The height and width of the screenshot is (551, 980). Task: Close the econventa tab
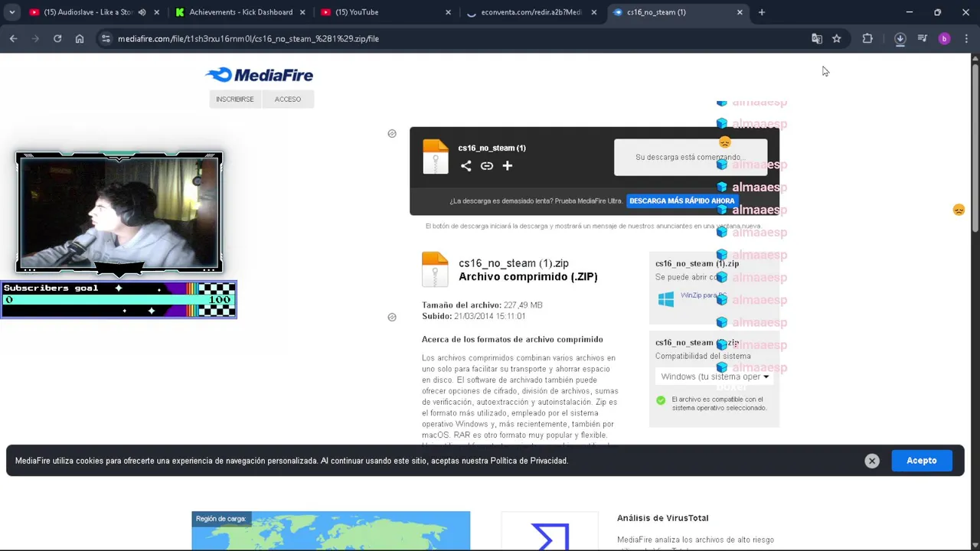594,12
